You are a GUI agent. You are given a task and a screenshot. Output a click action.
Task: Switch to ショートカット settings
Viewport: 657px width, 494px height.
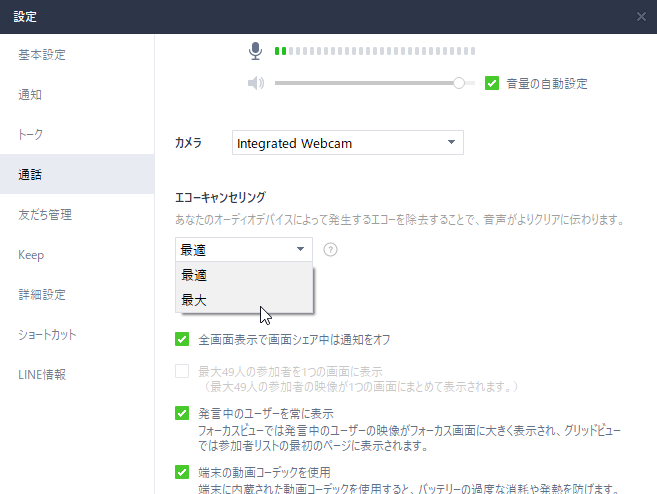click(x=77, y=335)
